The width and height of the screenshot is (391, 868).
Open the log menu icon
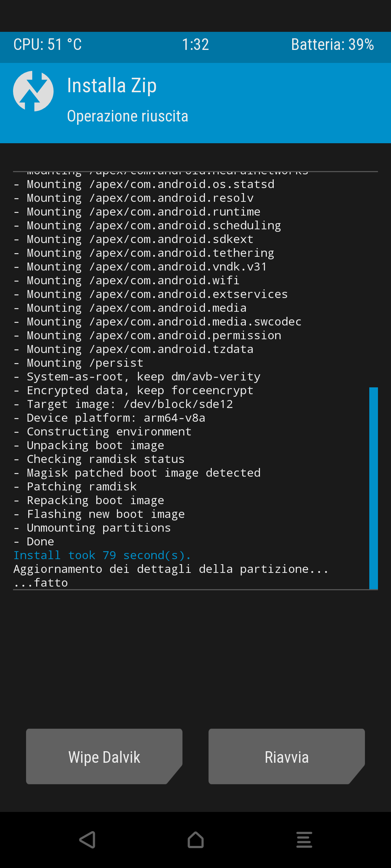pos(304,839)
